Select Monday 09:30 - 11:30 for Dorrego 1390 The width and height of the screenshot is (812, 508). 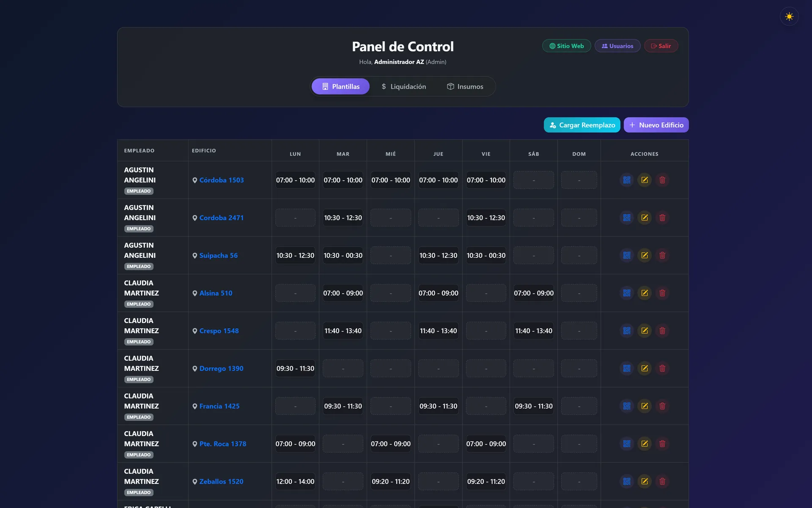coord(295,368)
